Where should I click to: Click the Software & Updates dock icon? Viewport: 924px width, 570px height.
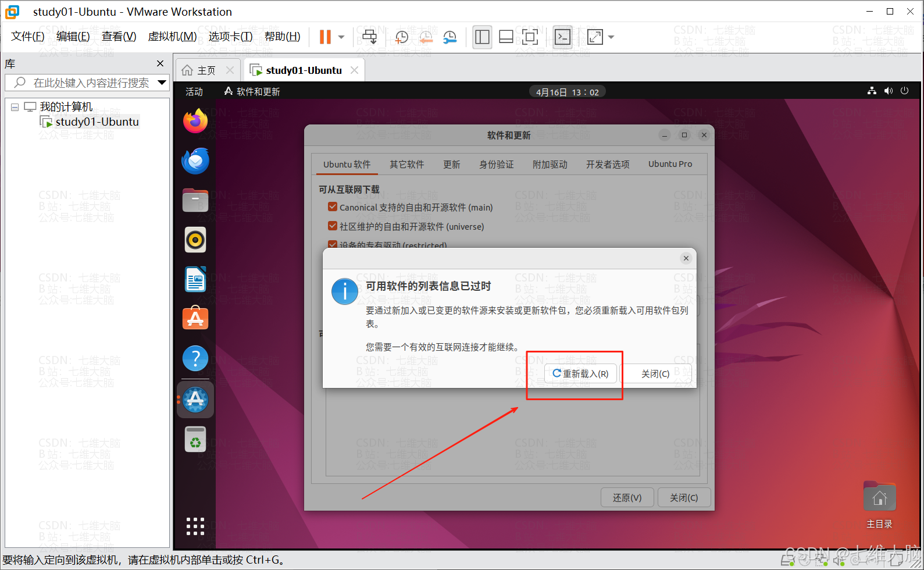pos(195,400)
